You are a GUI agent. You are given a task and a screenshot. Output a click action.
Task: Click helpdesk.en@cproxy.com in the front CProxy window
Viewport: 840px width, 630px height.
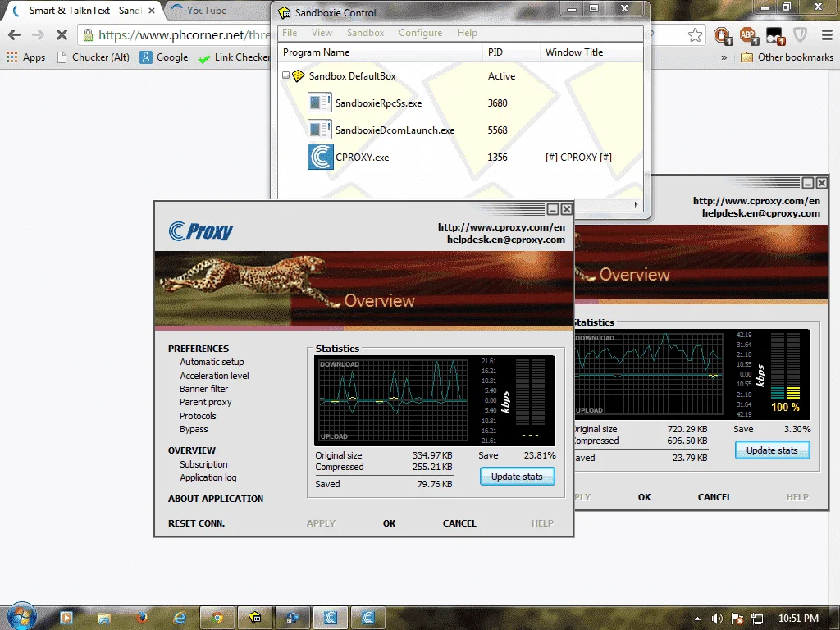click(505, 240)
